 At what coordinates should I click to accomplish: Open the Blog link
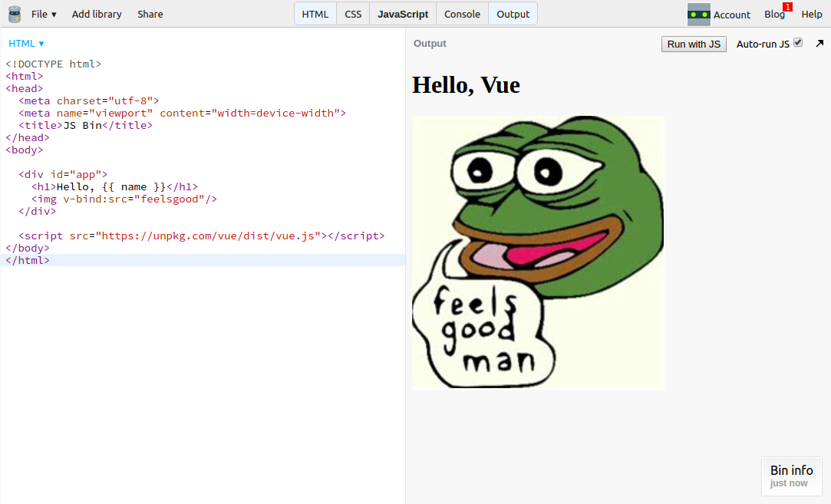pyautogui.click(x=773, y=14)
